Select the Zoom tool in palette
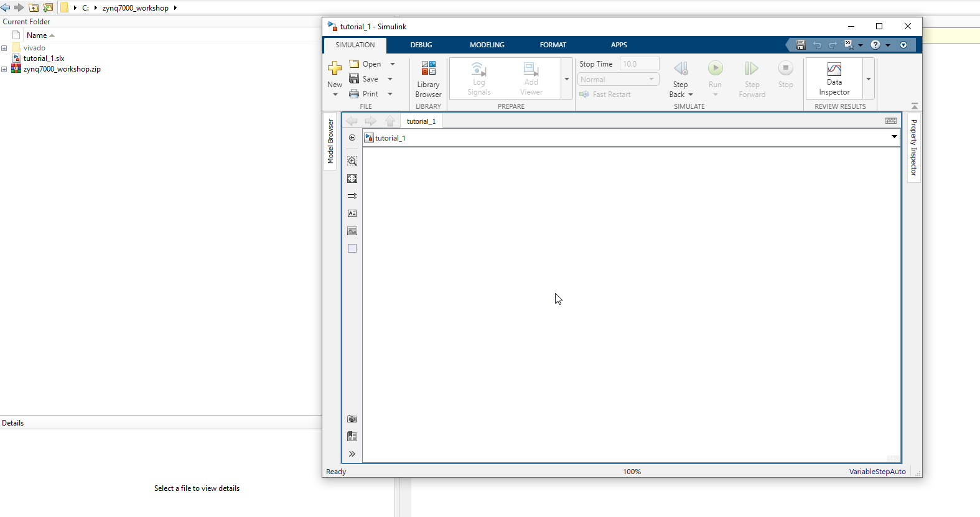The height and width of the screenshot is (517, 980). coord(352,161)
